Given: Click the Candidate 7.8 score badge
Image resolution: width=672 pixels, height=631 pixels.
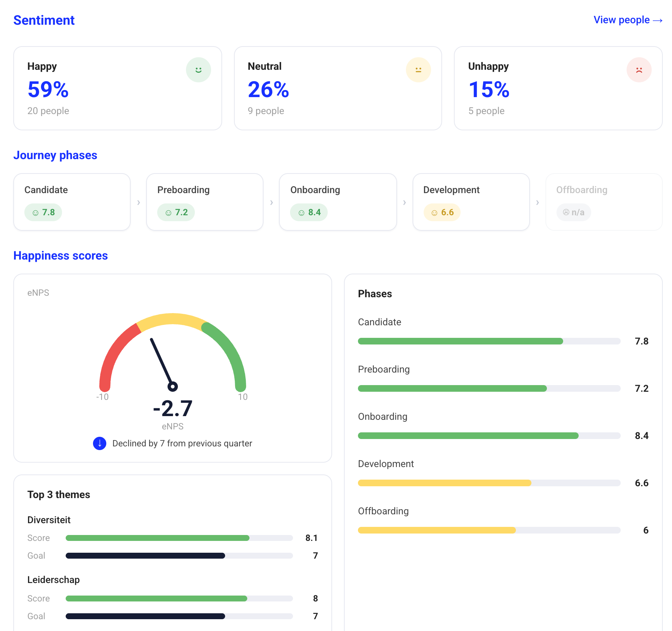Looking at the screenshot, I should click(x=43, y=212).
